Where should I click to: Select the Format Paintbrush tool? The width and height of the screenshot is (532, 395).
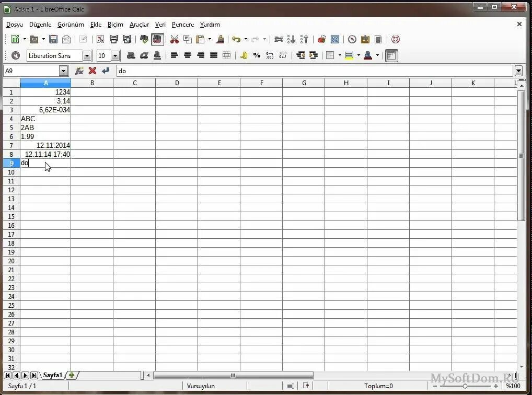(x=219, y=39)
